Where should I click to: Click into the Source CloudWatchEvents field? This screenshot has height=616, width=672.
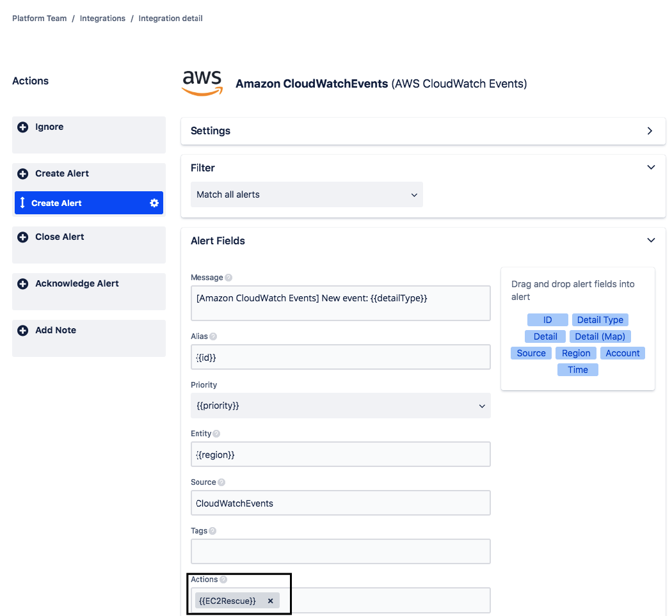pos(340,503)
